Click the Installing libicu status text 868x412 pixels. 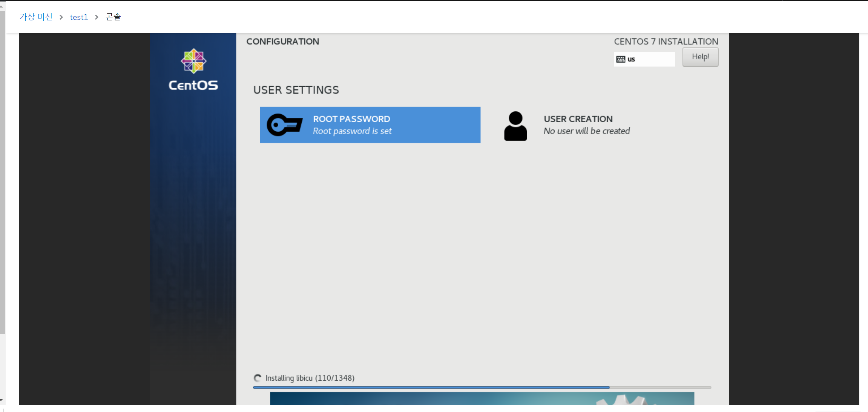310,378
